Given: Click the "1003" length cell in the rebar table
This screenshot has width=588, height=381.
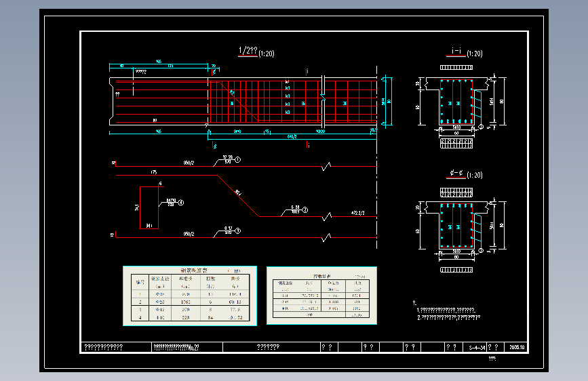Looking at the screenshot, I should [186, 302].
